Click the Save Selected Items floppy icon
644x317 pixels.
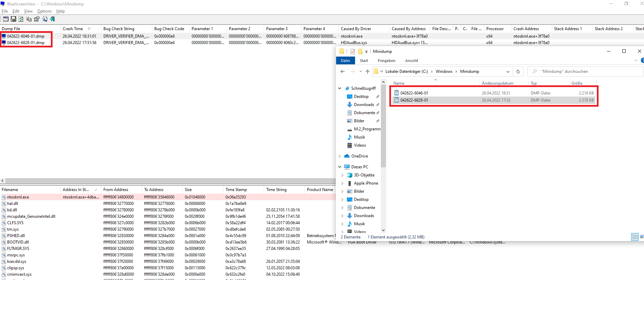pyautogui.click(x=14, y=19)
